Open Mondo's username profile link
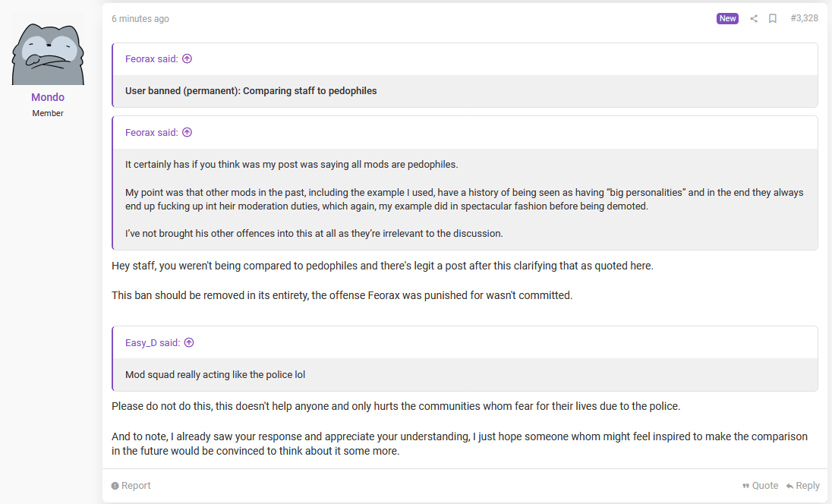 [48, 97]
